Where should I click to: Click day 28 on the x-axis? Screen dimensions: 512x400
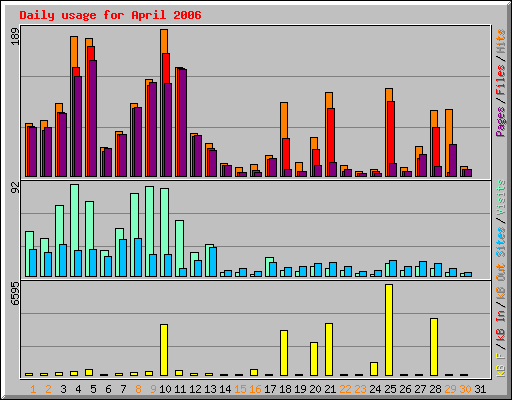tap(435, 389)
